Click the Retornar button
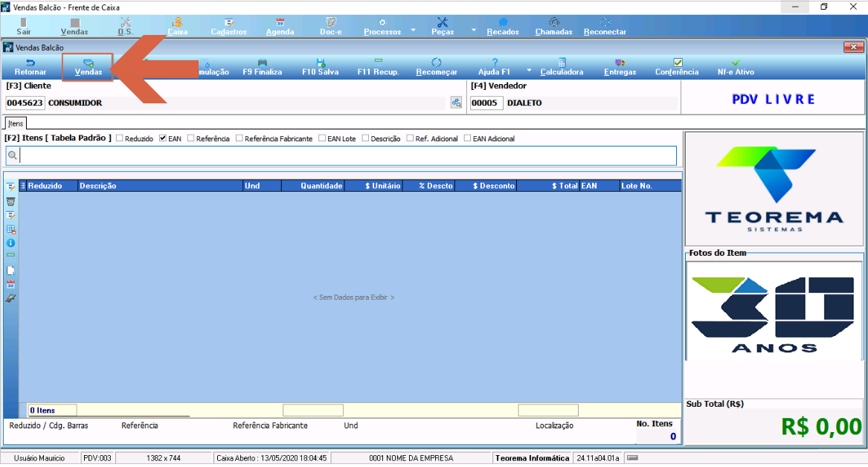Screen dimensions: 868x467 click(30, 67)
